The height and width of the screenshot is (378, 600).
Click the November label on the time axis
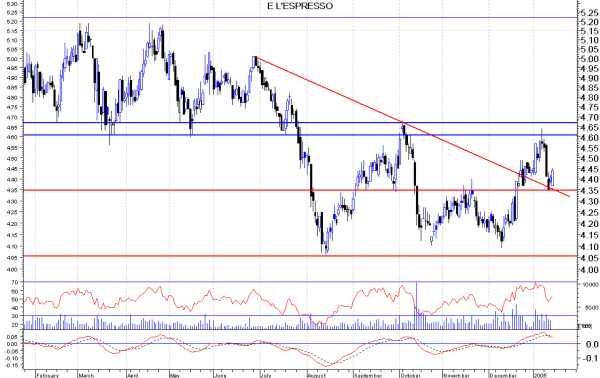coord(457,375)
